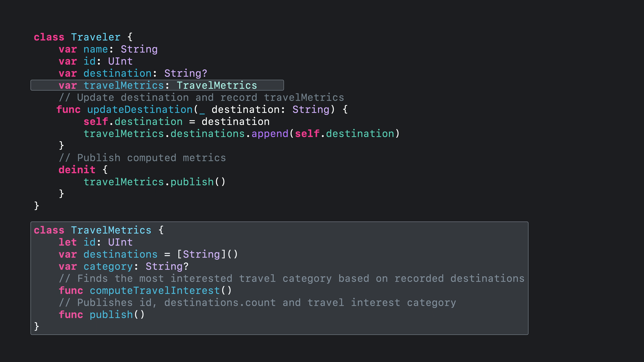This screenshot has height=362, width=644.
Task: Click the deinit keyword
Action: pyautogui.click(x=77, y=170)
